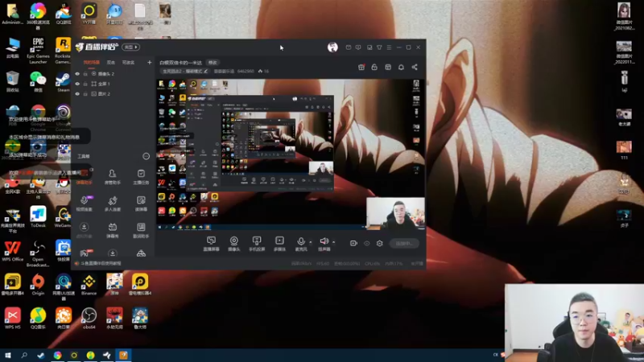Add a camera source in bottom toolbar

coord(233,244)
